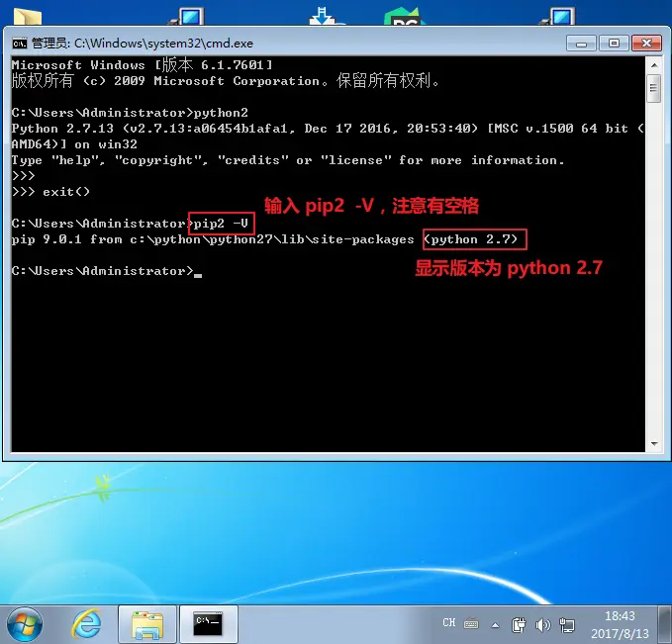
Task: Open the PyCharm desktop icon
Action: (x=403, y=16)
